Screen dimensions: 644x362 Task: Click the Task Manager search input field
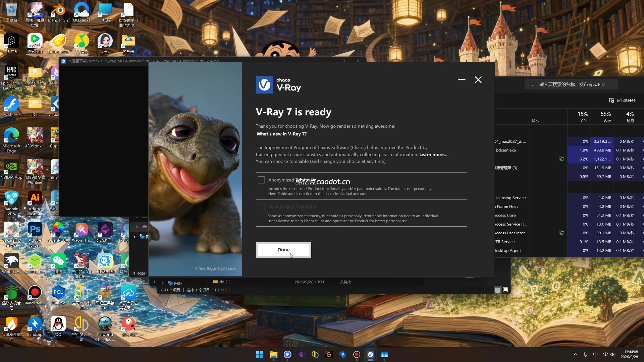[572, 84]
